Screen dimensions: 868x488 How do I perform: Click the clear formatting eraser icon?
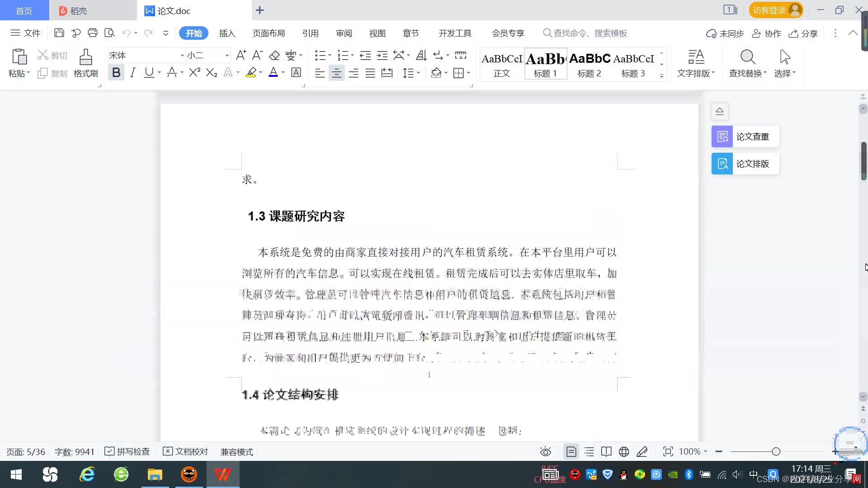pos(274,56)
